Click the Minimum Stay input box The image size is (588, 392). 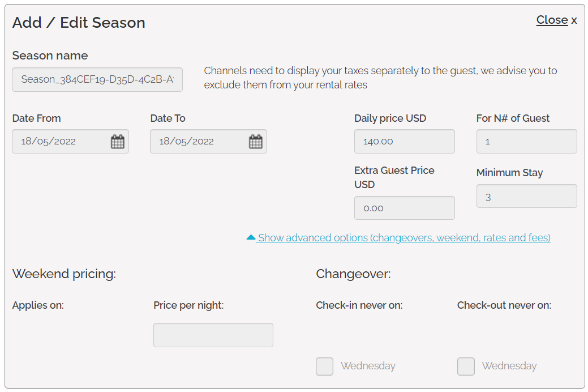click(x=526, y=196)
